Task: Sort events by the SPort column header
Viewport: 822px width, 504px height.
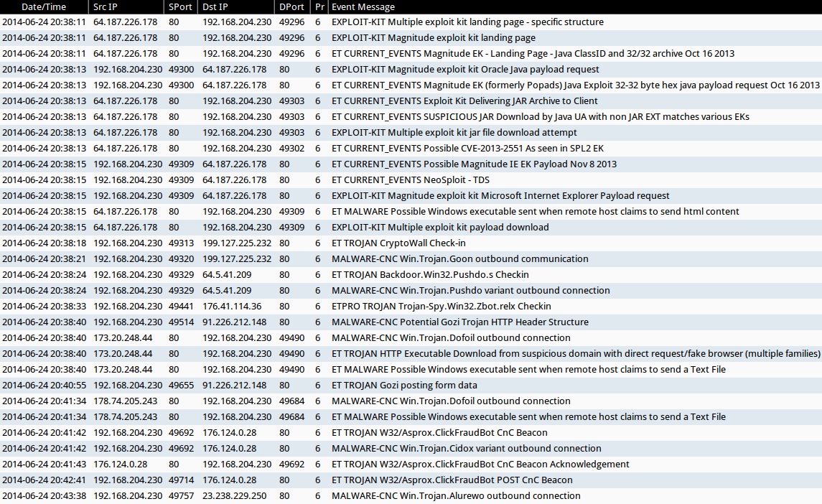Action: click(x=179, y=6)
